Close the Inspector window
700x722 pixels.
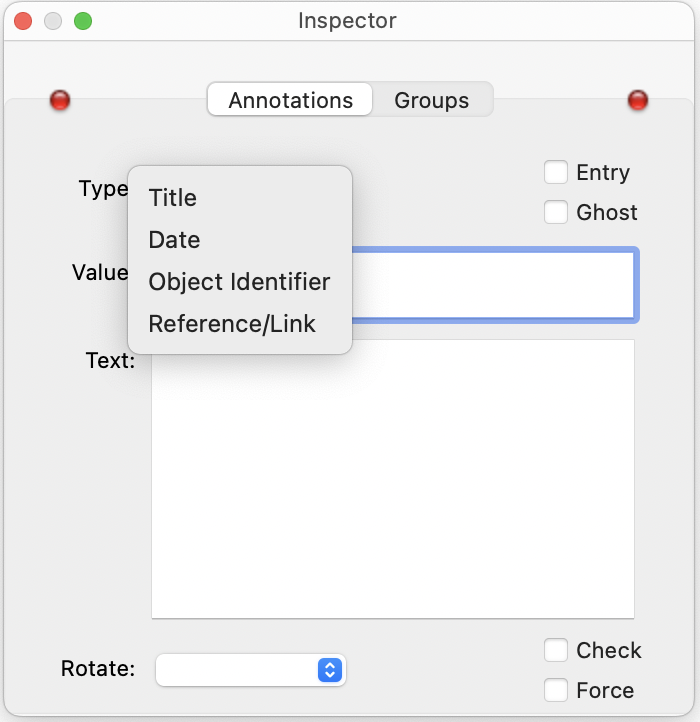(23, 21)
